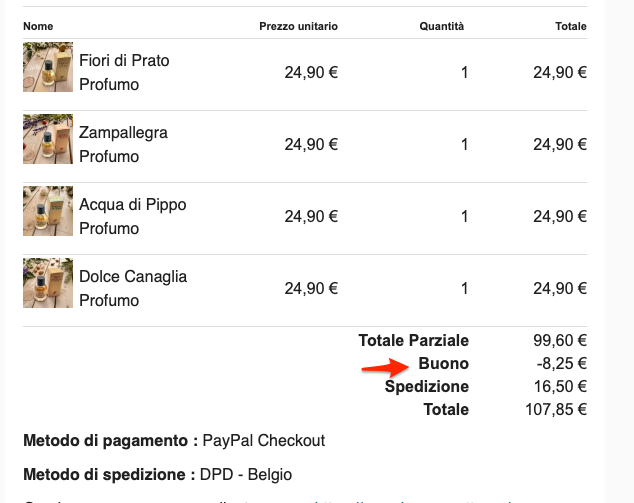
Task: Click the Nome column header
Action: pyautogui.click(x=38, y=26)
